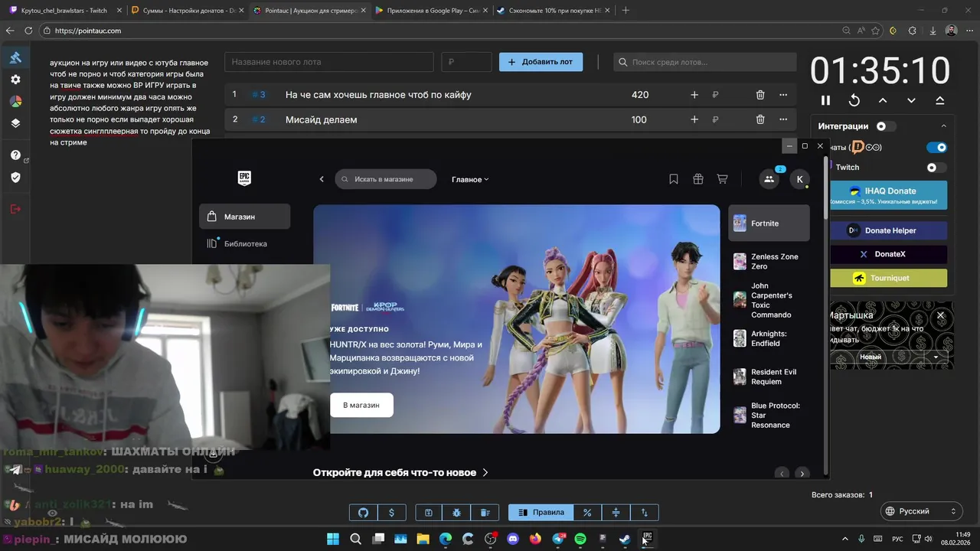Image resolution: width=980 pixels, height=551 pixels.
Task: Click the divider-split icon in bottom toolbar
Action: click(616, 513)
